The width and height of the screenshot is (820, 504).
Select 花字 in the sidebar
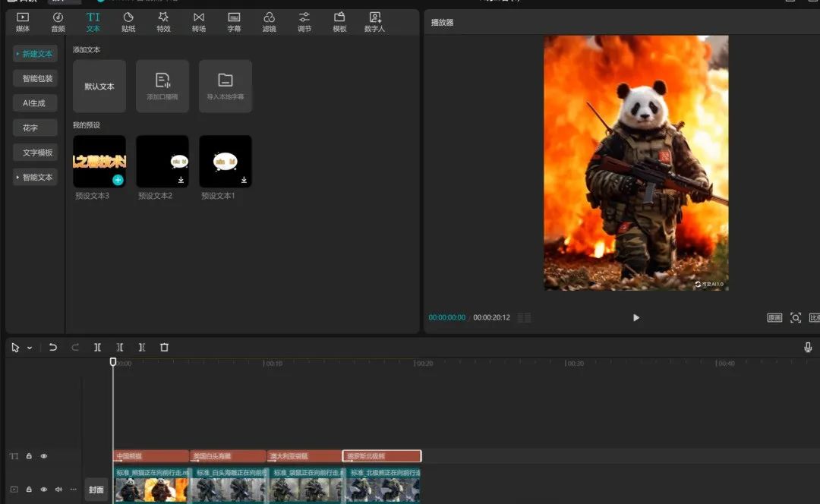(35, 128)
